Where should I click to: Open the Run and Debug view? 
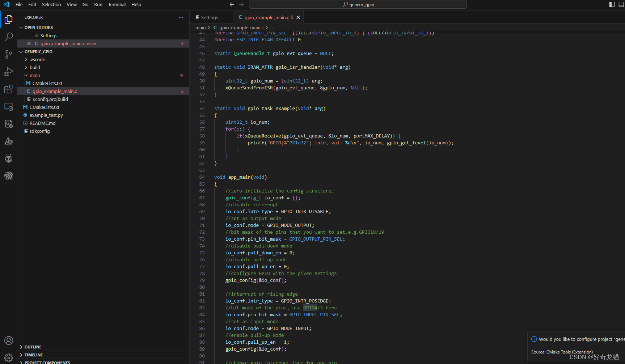point(9,72)
